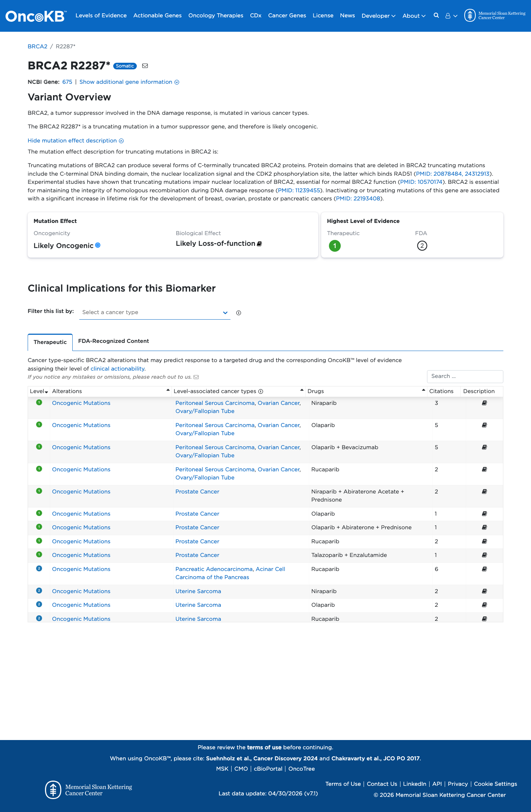This screenshot has width=531, height=812.
Task: Open the PMID: 22193408 reference link
Action: tap(358, 199)
